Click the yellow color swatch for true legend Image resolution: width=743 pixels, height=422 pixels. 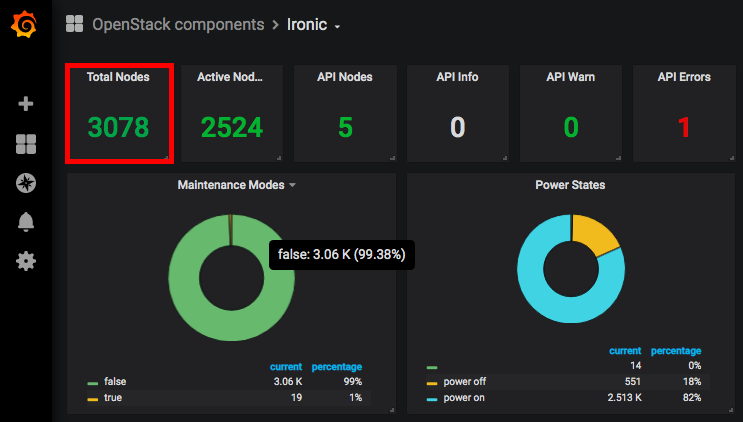(x=93, y=399)
